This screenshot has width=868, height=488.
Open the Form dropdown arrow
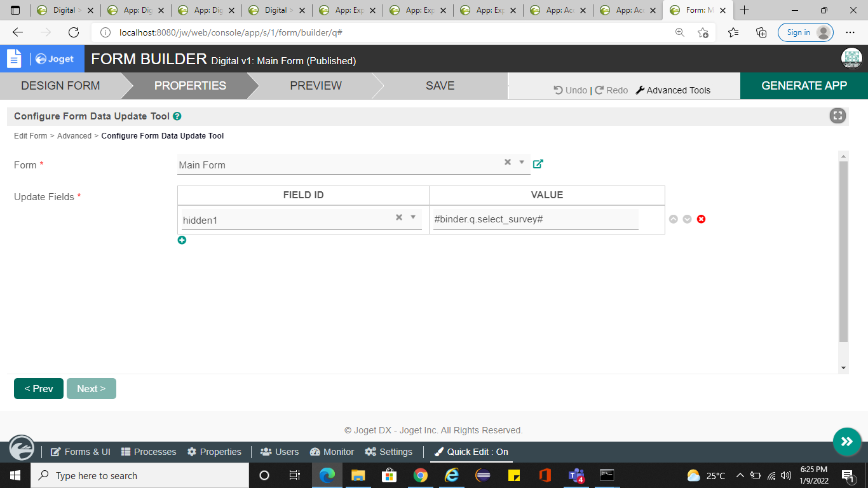click(x=522, y=162)
